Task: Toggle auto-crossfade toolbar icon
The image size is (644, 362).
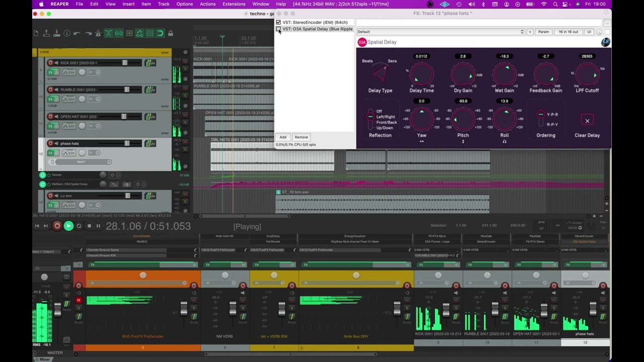Action: [108, 33]
